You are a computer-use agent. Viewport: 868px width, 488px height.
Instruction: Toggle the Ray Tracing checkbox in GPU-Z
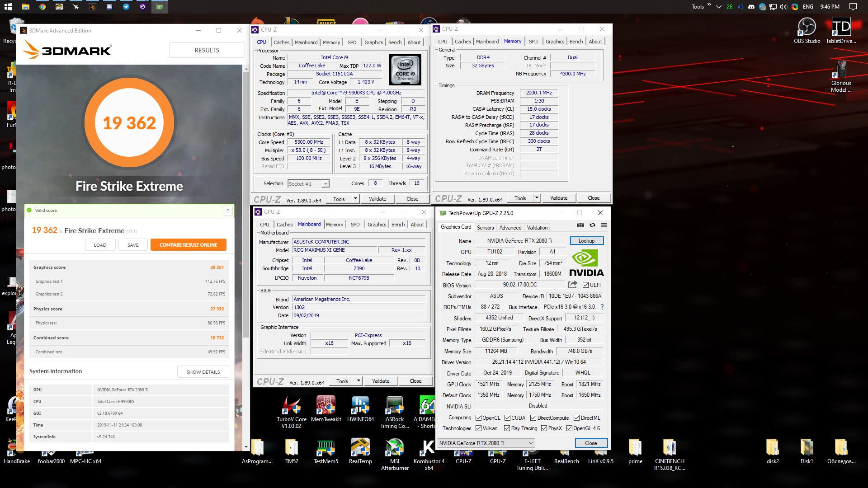pos(507,428)
